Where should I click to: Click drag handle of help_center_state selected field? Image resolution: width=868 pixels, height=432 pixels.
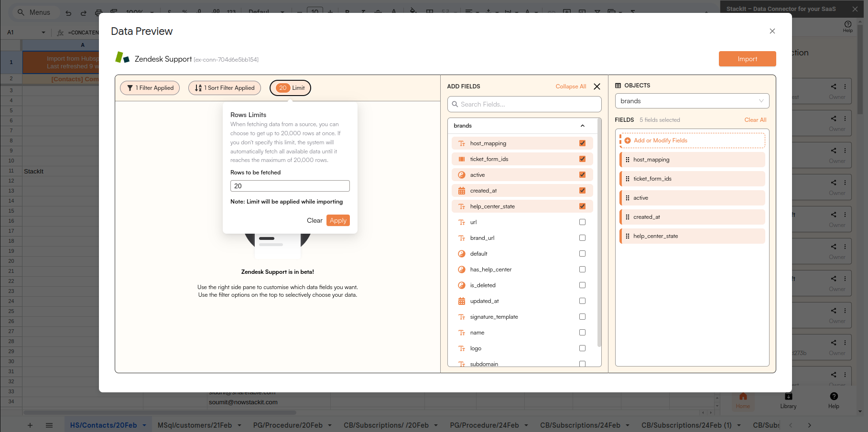(x=628, y=236)
